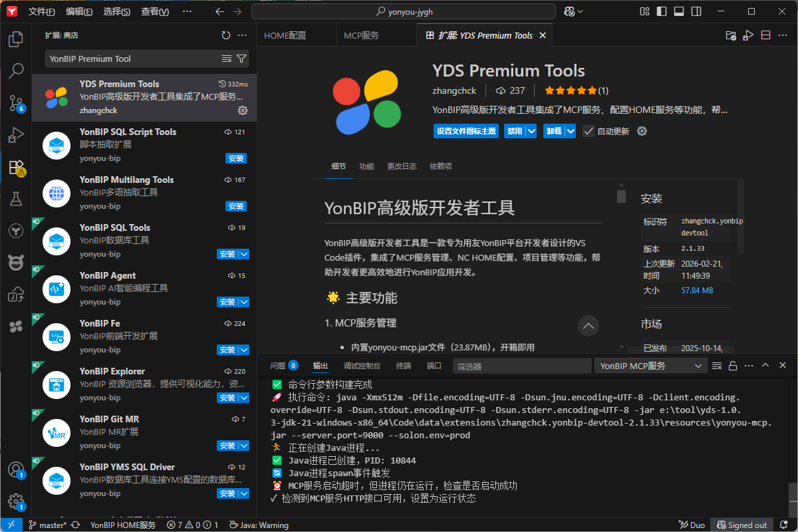The width and height of the screenshot is (798, 532).
Task: Switch to the 调试控制台 panel tab
Action: (362, 366)
